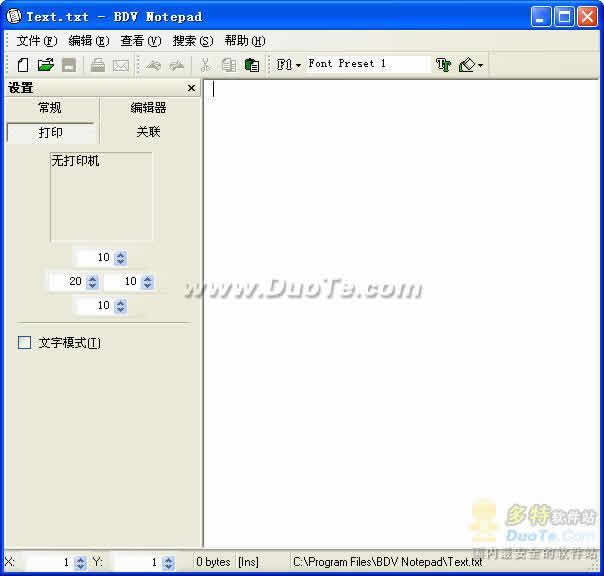Toggle the [Ins] insert mode indicator
This screenshot has height=576, width=604.
click(248, 562)
